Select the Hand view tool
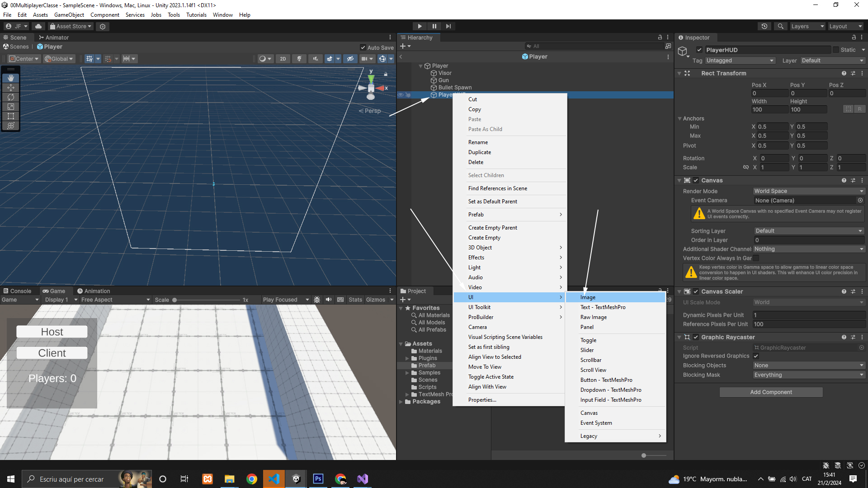This screenshot has width=868, height=488. [11, 78]
